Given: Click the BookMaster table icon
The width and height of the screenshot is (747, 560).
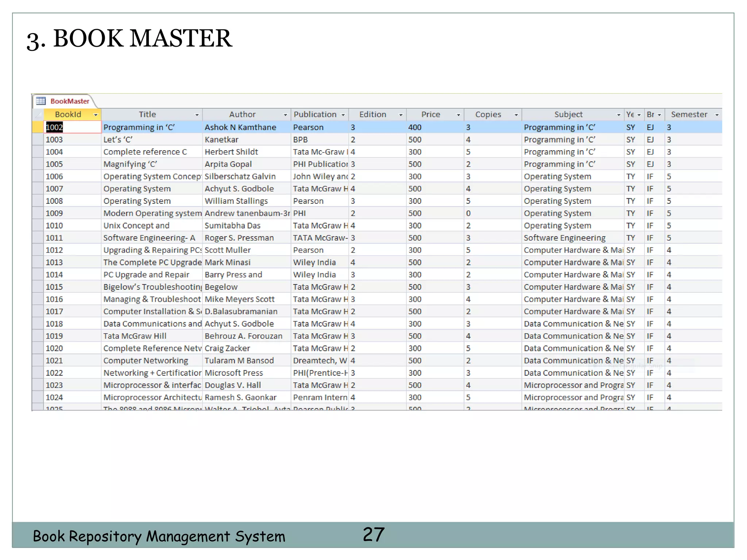Looking at the screenshot, I should tap(41, 101).
